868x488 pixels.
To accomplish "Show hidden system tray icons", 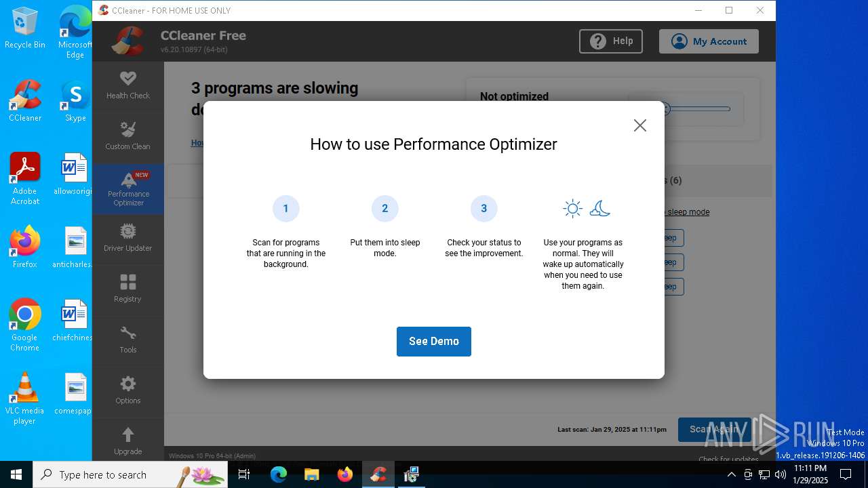I will pyautogui.click(x=731, y=474).
